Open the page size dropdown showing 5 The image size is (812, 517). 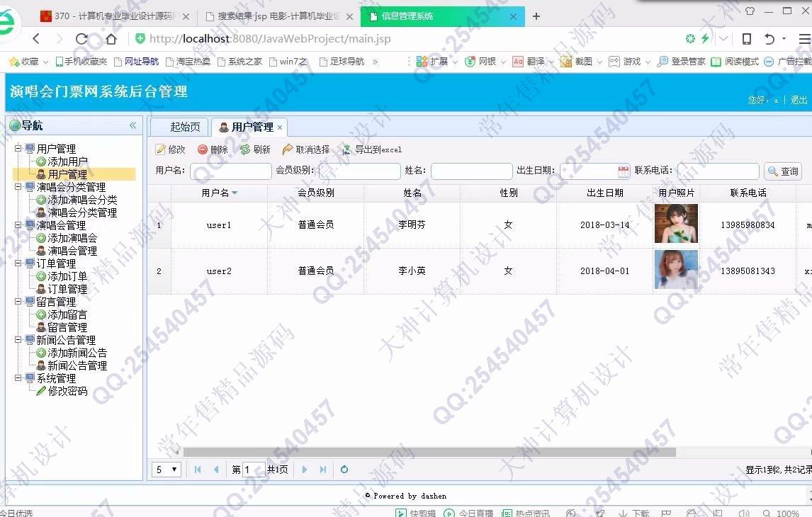[x=167, y=470]
